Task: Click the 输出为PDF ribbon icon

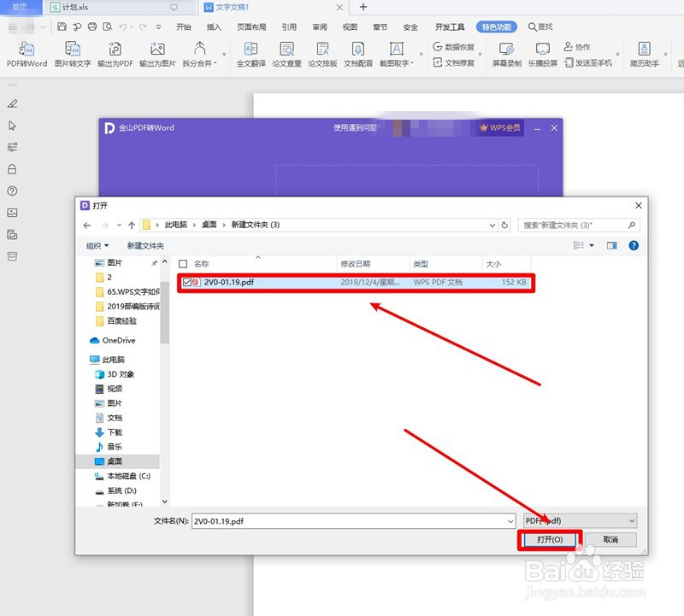Action: (x=115, y=54)
